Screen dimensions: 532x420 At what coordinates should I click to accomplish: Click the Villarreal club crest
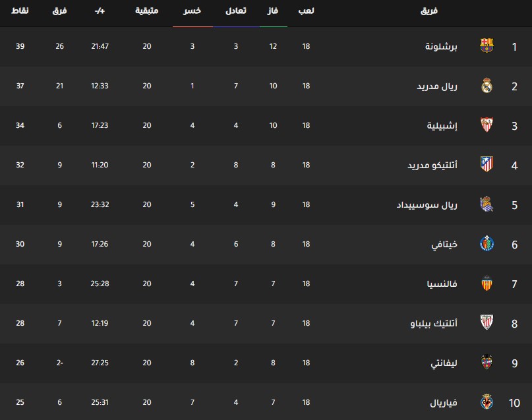pos(487,402)
